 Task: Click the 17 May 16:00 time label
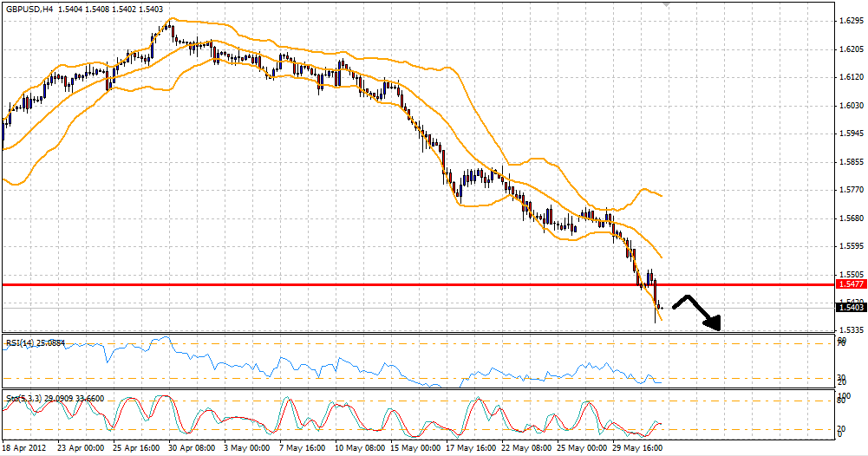(472, 447)
